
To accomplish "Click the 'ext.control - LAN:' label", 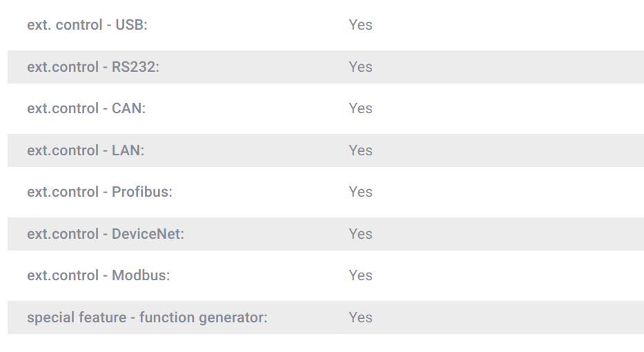I will coord(86,150).
